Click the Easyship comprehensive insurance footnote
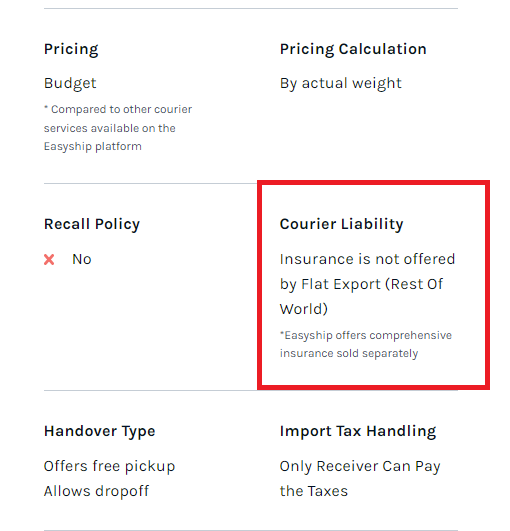Viewport: 510px width, 531px height. click(366, 344)
